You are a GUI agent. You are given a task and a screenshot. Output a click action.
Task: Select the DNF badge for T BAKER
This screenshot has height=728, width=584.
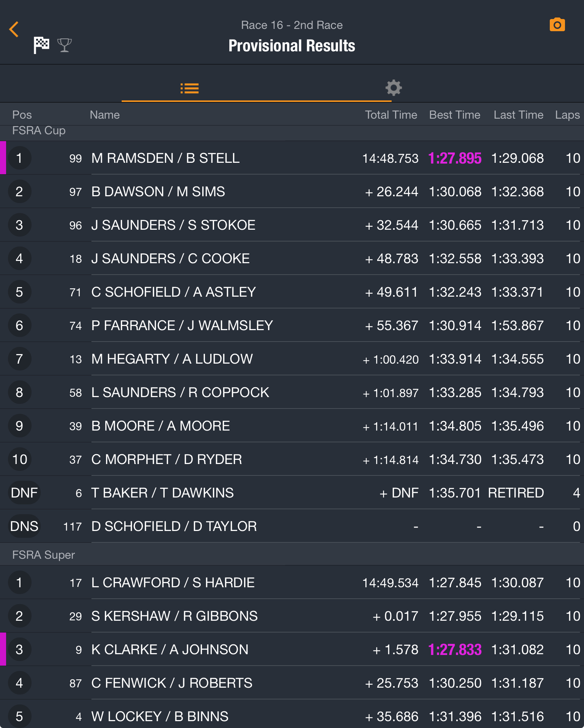(24, 493)
